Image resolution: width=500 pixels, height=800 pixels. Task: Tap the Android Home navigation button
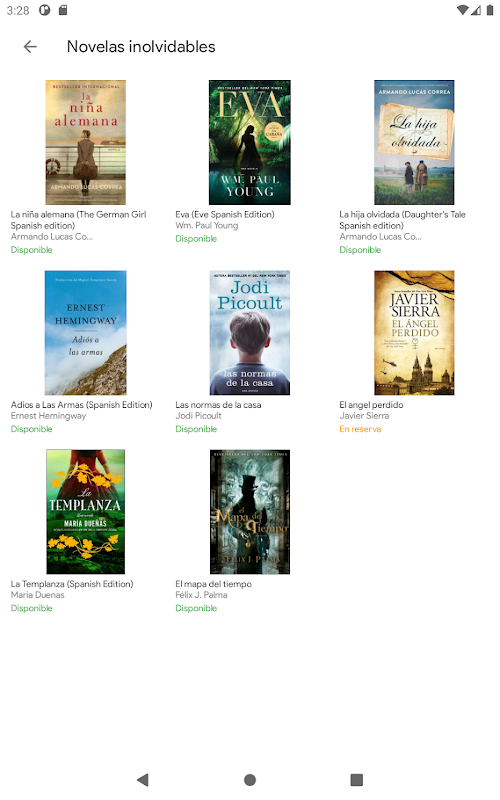coord(250,780)
